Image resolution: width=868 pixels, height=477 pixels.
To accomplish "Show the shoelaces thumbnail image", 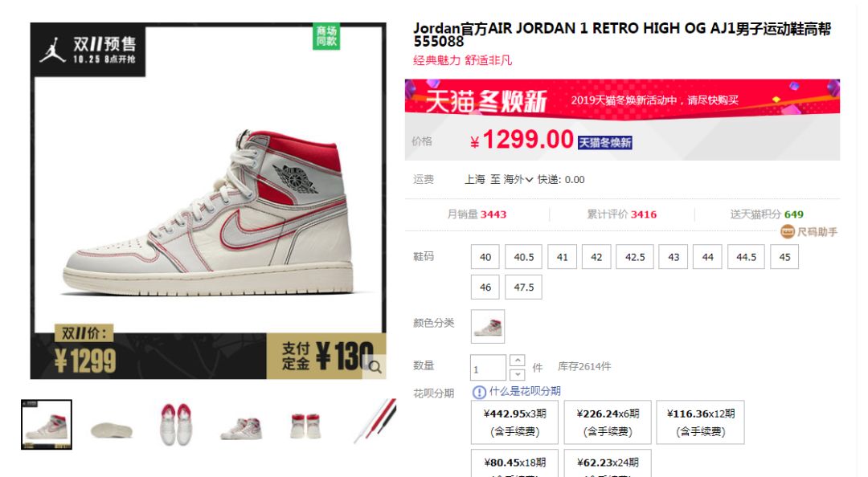I will pyautogui.click(x=375, y=422).
